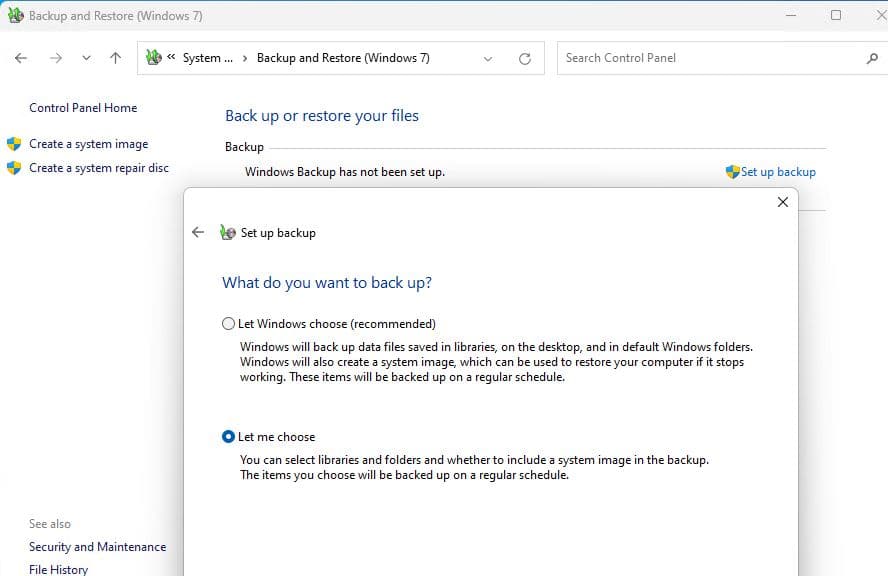Click the refresh button next to address bar

coord(524,58)
